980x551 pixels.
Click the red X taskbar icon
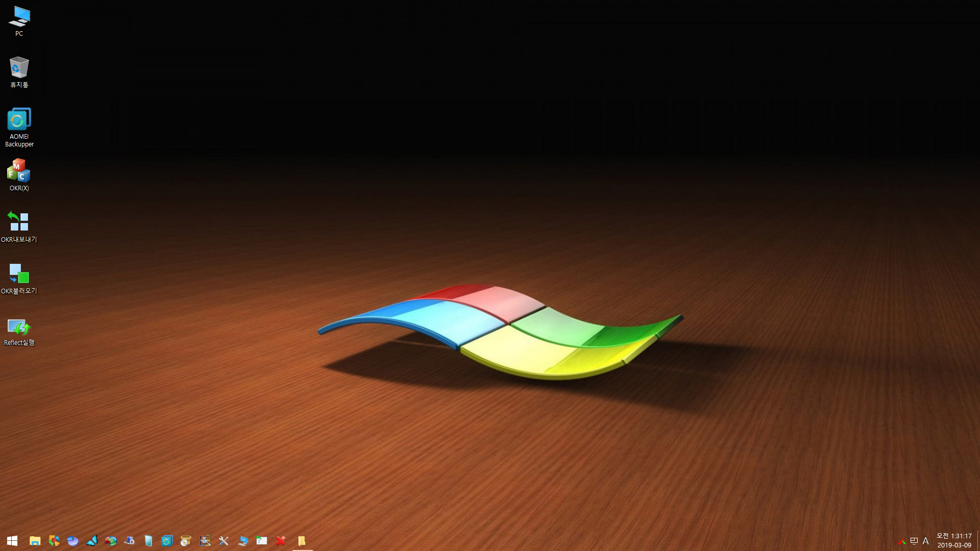tap(280, 541)
